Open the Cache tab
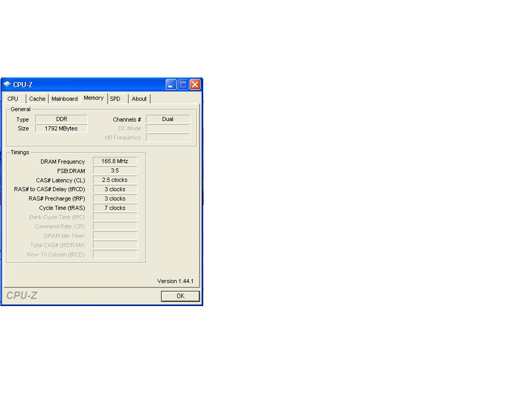532x399 pixels. (x=37, y=99)
